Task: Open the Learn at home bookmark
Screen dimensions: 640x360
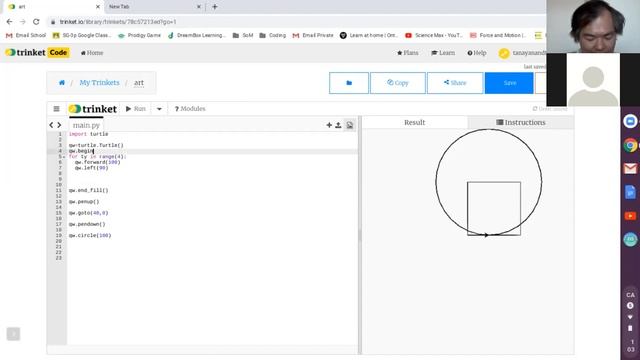Action: pyautogui.click(x=369, y=36)
